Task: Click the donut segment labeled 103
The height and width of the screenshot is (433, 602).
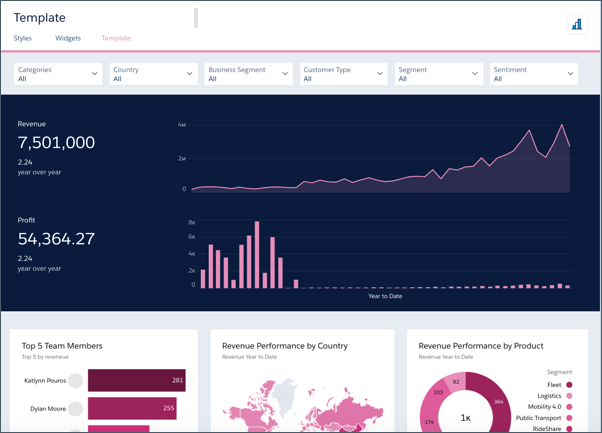Action: 438,392
